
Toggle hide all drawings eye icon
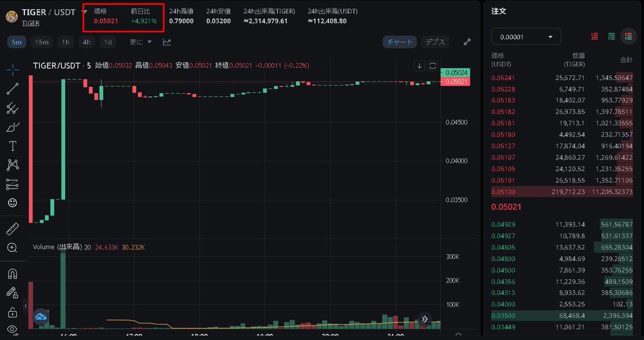(13, 329)
